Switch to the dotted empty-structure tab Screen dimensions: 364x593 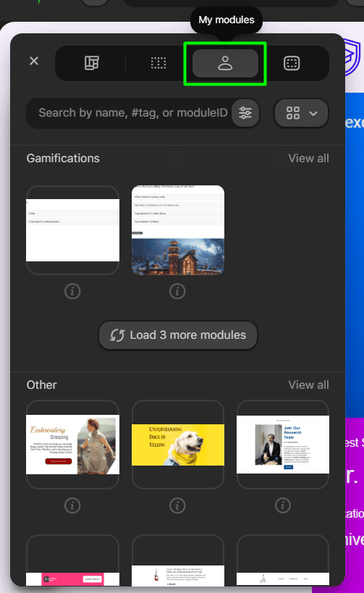[x=158, y=63]
